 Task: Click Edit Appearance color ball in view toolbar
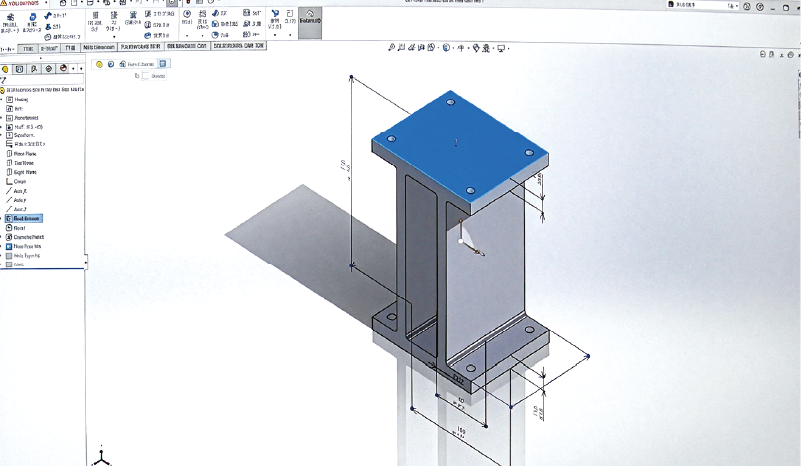pos(476,48)
